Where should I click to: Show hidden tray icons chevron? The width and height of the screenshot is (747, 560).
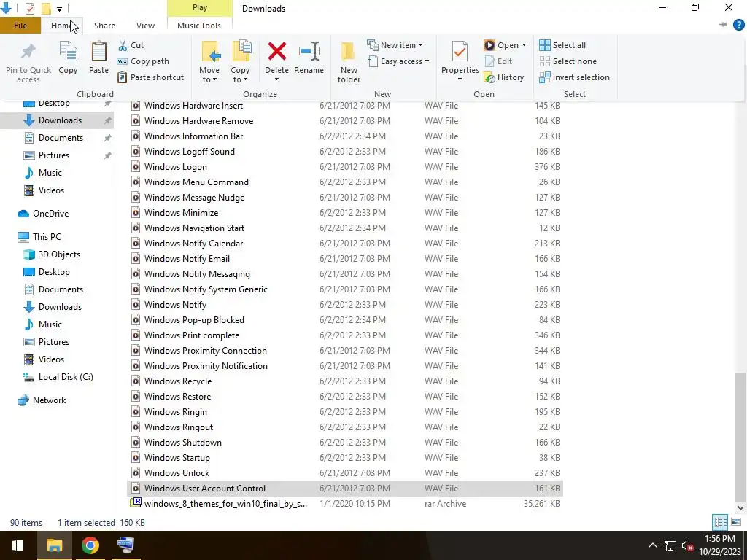(x=653, y=545)
